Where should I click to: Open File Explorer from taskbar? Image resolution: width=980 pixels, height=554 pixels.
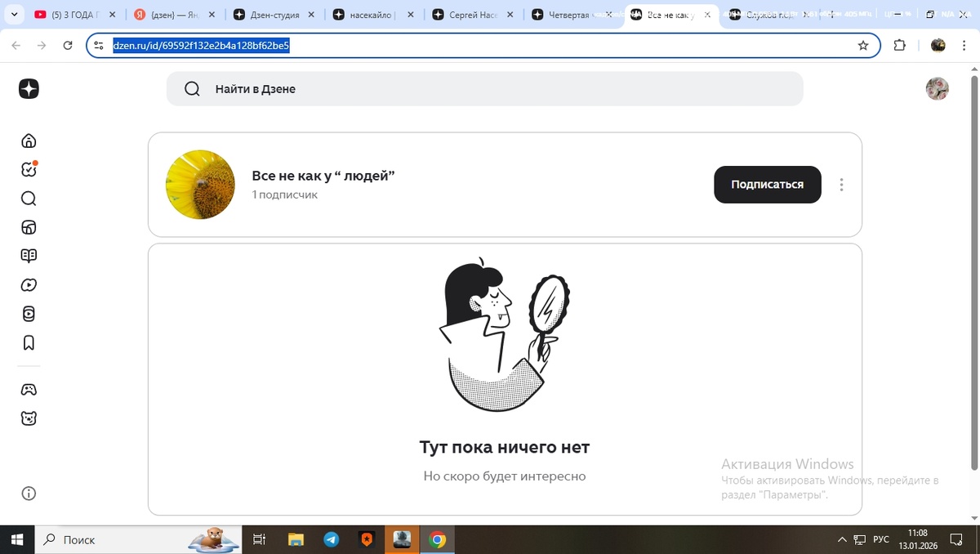296,539
